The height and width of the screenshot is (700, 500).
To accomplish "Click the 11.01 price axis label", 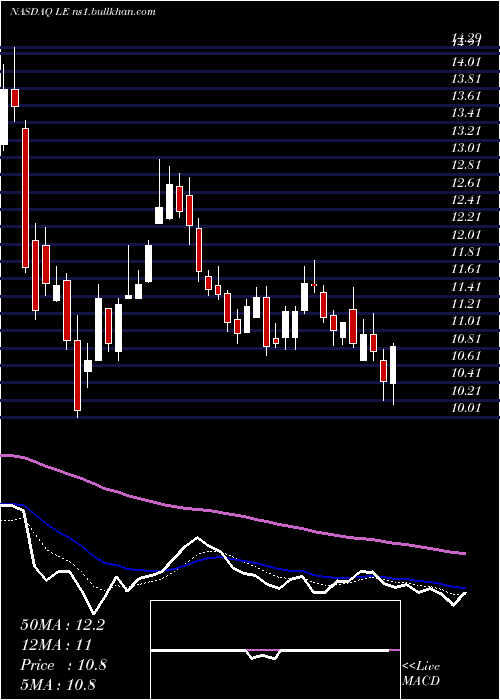I will 466,321.
